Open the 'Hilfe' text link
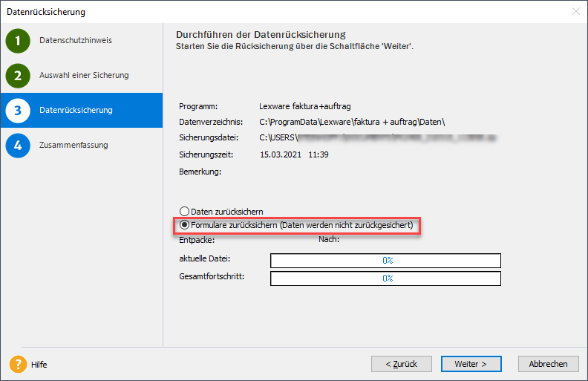The height and width of the screenshot is (381, 588). click(x=39, y=365)
